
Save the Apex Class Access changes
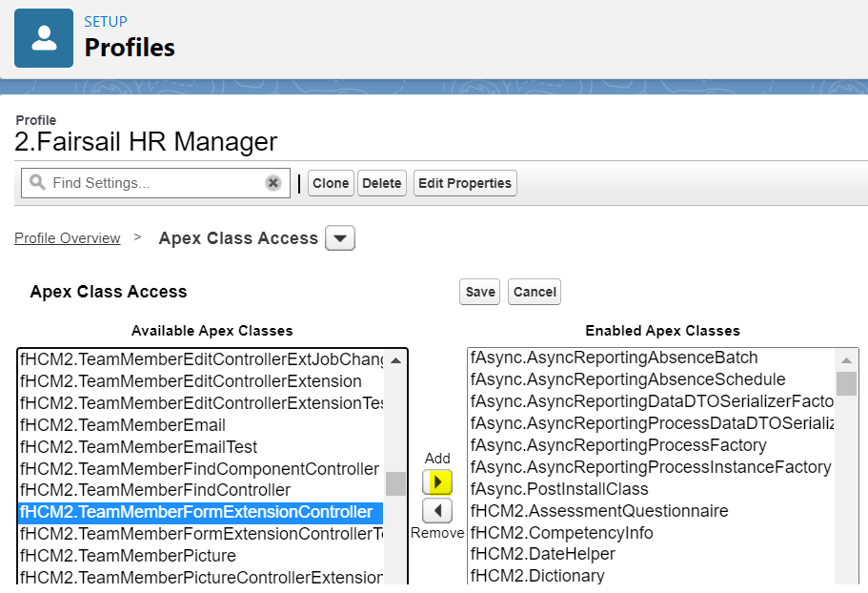(480, 292)
